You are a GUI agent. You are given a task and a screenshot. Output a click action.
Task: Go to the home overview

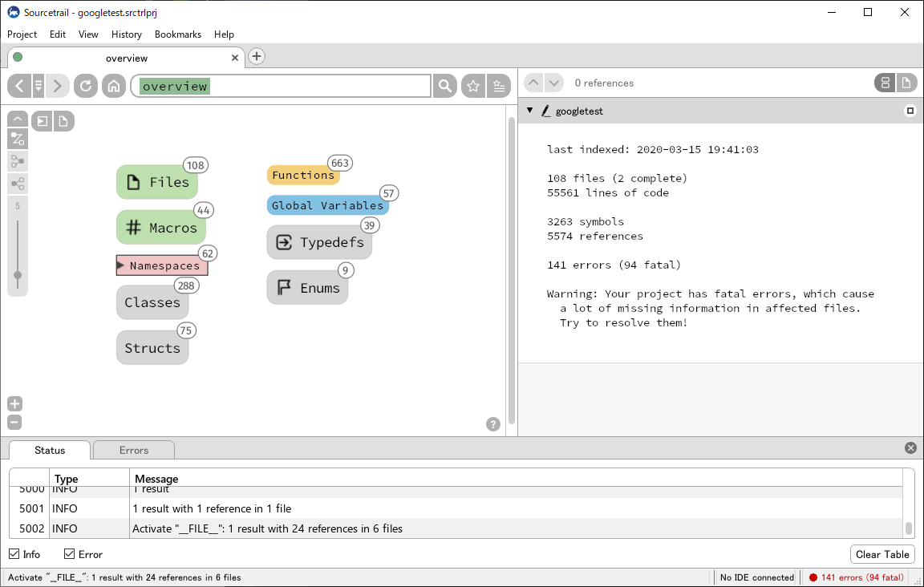tap(114, 86)
